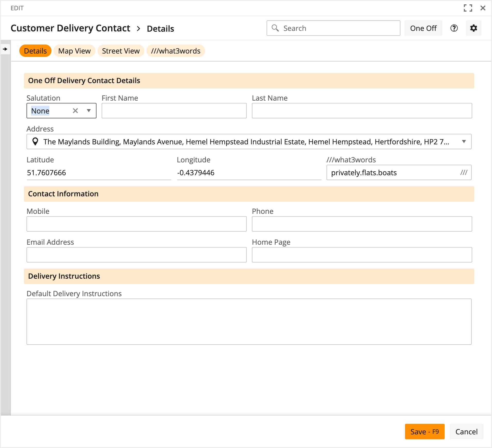492x448 pixels.
Task: Click into Default Delivery Instructions text area
Action: [x=249, y=321]
